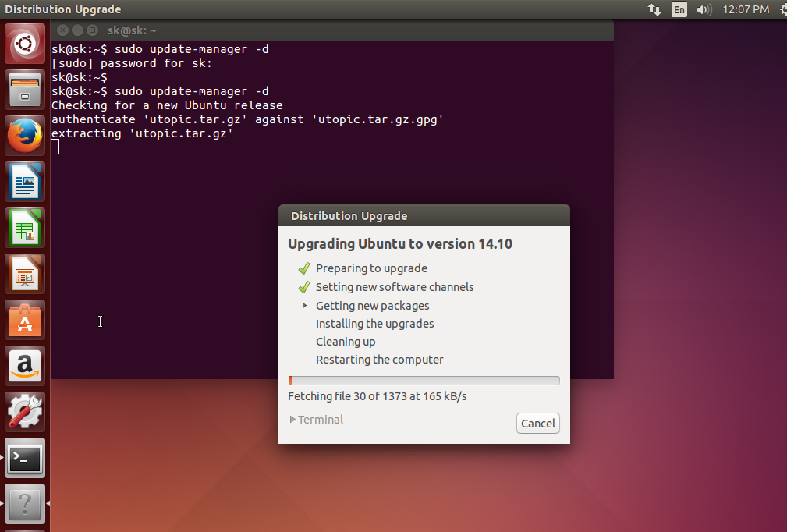Open LibreOffice Calc from launcher
This screenshot has height=532, width=787.
(x=25, y=229)
